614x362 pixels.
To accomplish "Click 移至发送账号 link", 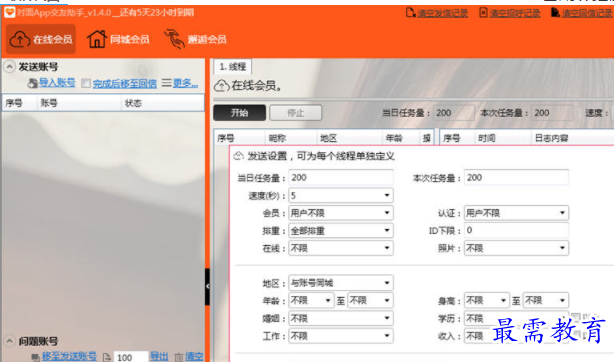I will coord(69,357).
